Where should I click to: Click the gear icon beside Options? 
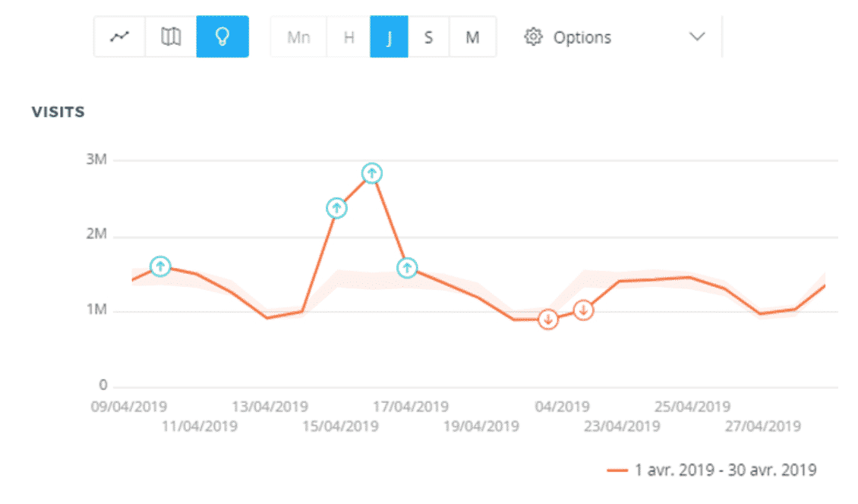pyautogui.click(x=534, y=37)
